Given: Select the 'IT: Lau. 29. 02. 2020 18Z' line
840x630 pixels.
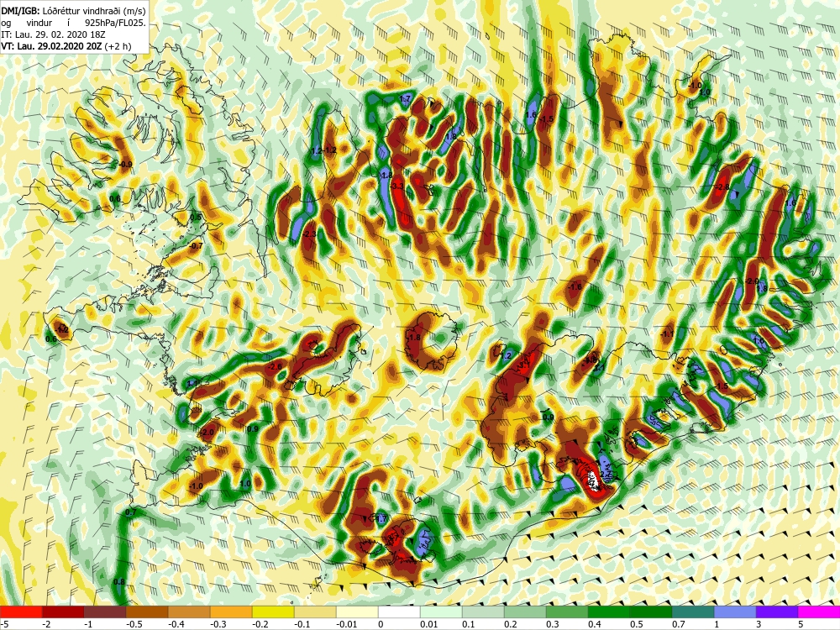Looking at the screenshot, I should coord(53,34).
